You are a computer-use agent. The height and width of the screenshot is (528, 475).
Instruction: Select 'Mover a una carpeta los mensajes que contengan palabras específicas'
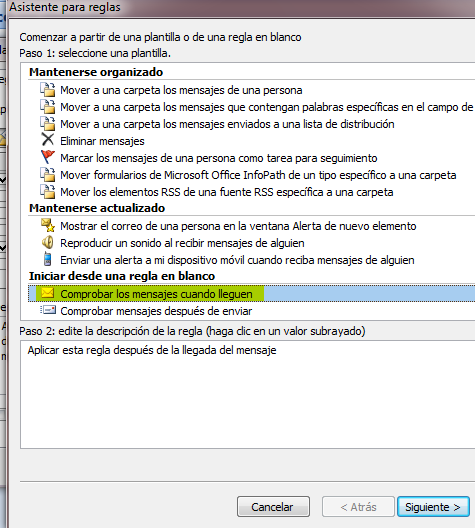[267, 107]
